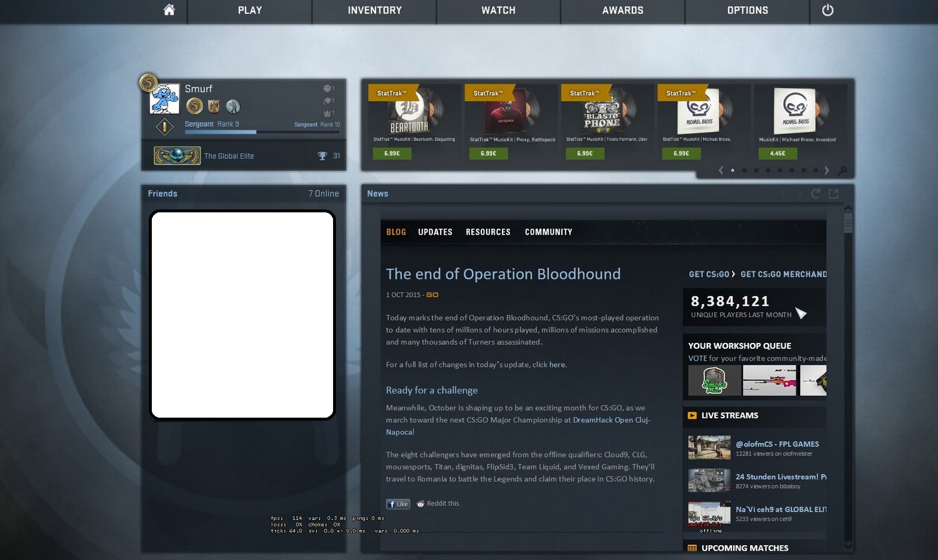
Task: Select the fifth store carousel dot
Action: tap(780, 171)
